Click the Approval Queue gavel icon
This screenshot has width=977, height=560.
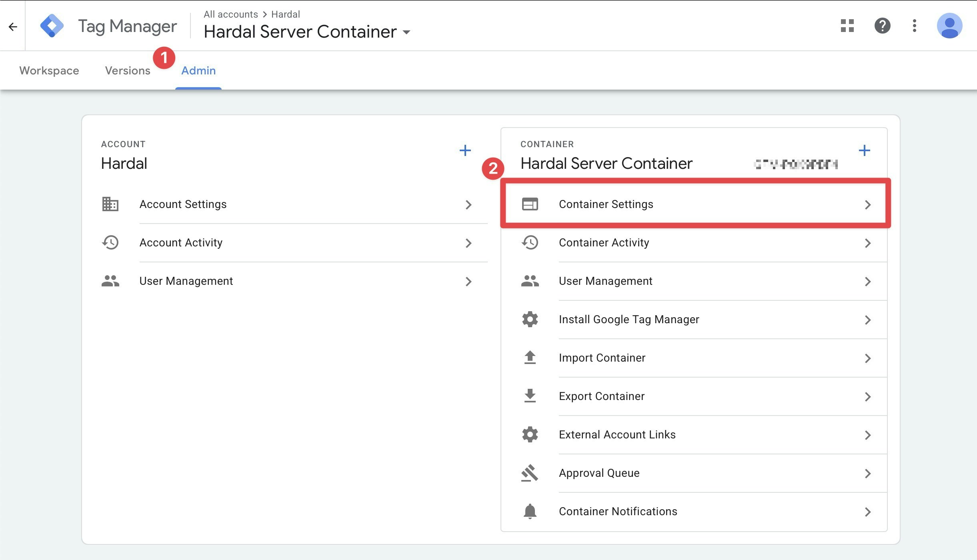click(x=530, y=473)
